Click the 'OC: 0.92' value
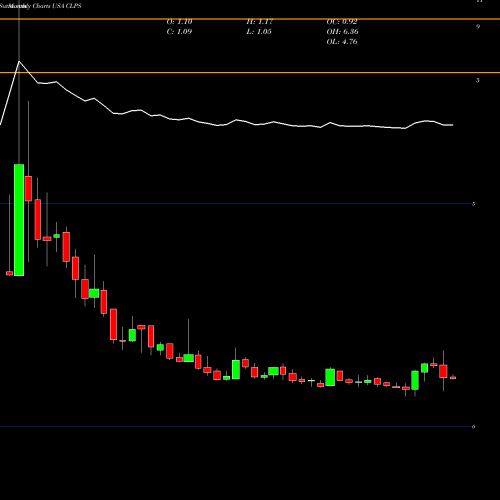The width and height of the screenshot is (500, 500). click(342, 22)
